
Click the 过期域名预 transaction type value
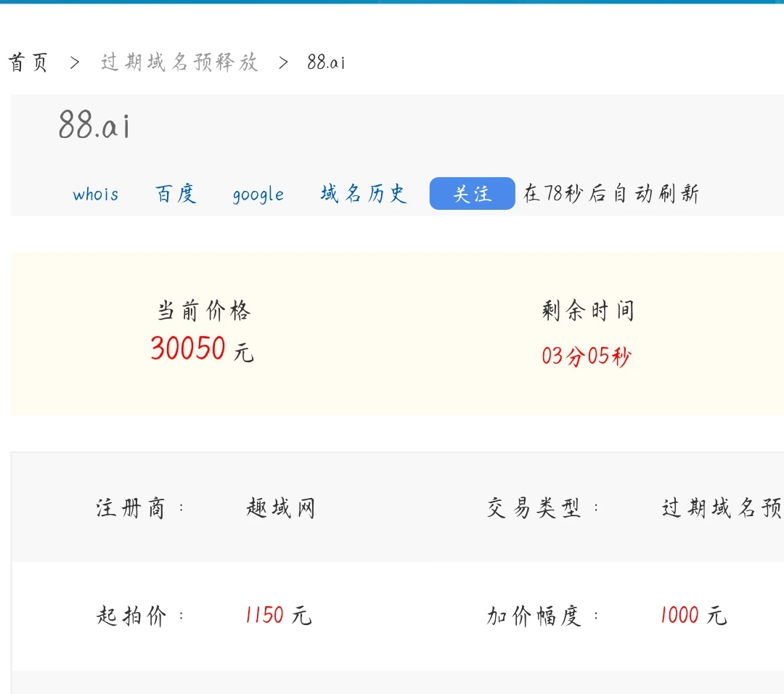pyautogui.click(x=722, y=508)
